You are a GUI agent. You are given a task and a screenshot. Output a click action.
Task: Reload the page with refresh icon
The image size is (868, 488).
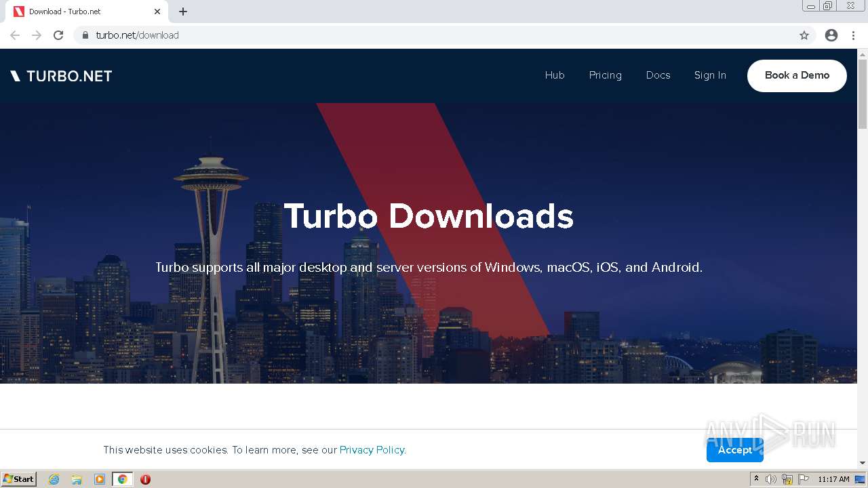click(x=58, y=35)
